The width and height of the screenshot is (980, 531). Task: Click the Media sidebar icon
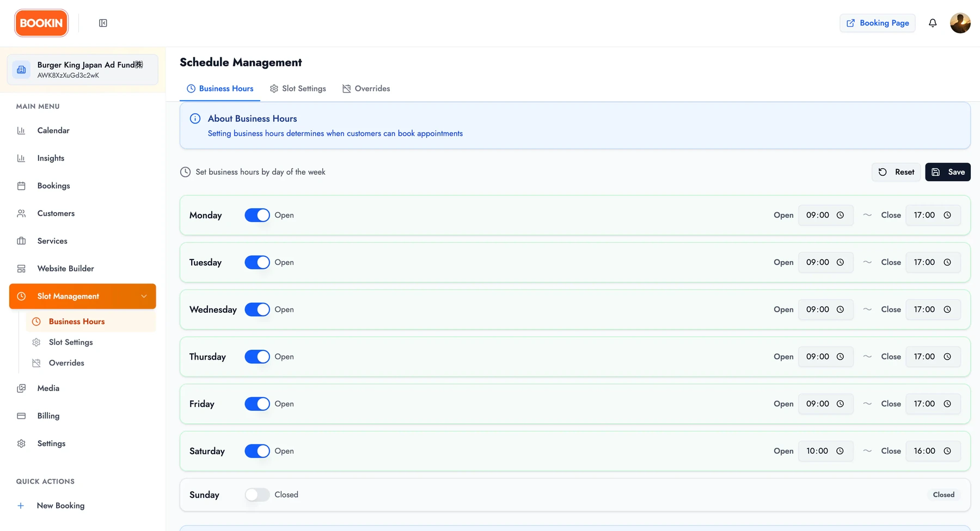click(x=21, y=388)
